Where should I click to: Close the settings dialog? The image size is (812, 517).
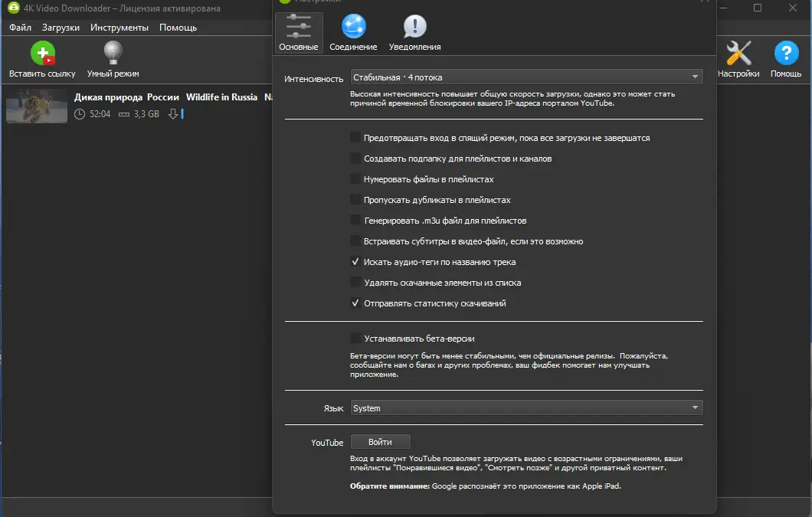tap(704, 2)
